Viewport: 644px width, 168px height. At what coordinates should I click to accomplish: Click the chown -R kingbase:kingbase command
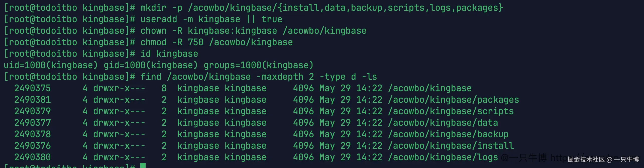coord(253,31)
